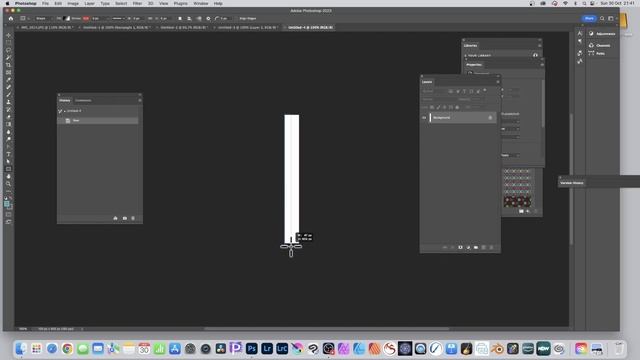The width and height of the screenshot is (640, 360).
Task: Open Photoshop from the Dock
Action: point(252,349)
